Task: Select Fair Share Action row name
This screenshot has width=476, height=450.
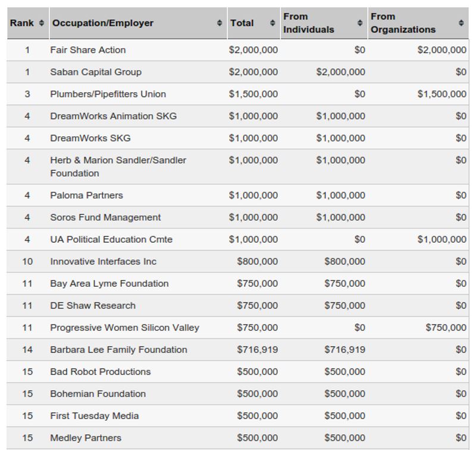Action: 87,50
